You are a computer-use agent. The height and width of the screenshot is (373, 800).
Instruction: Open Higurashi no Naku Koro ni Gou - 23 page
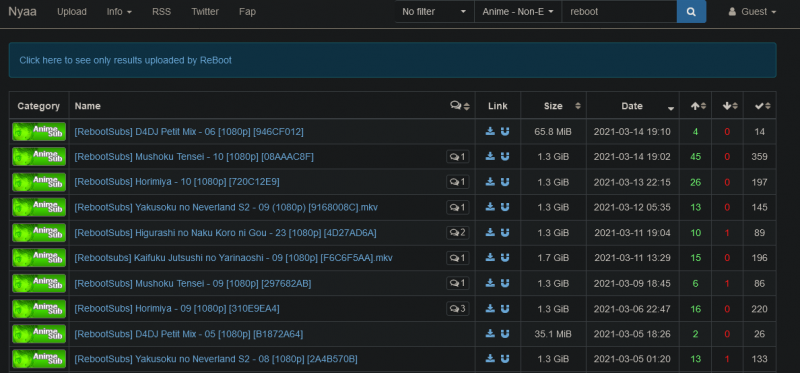(x=226, y=233)
